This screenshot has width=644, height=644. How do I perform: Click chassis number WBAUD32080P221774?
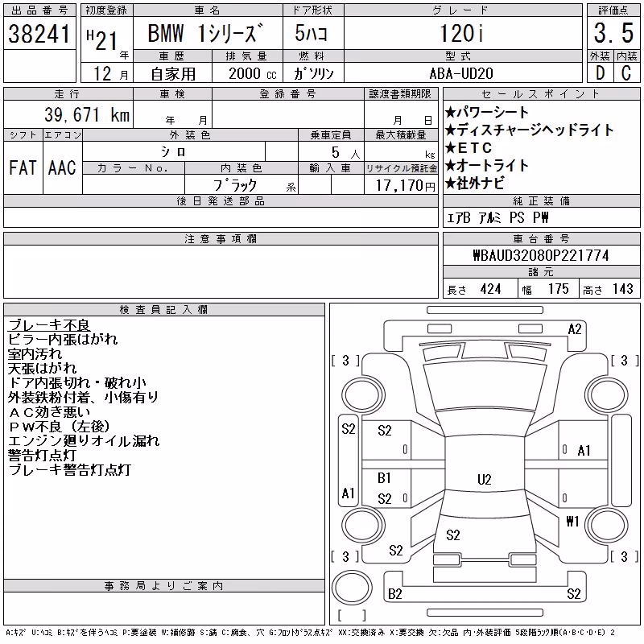click(541, 255)
